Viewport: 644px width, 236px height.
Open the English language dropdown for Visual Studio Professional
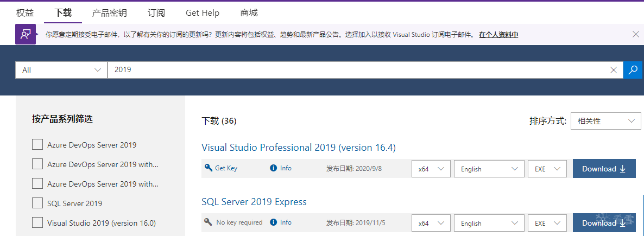[x=490, y=169]
